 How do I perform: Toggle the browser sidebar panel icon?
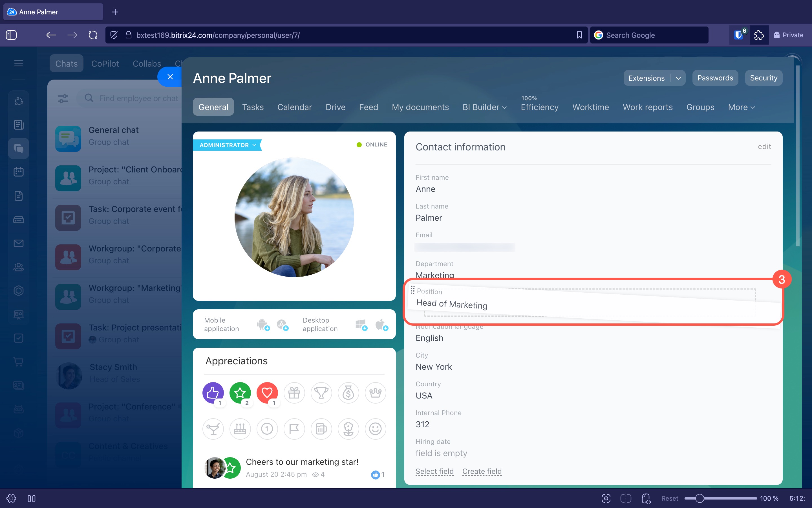[11, 35]
